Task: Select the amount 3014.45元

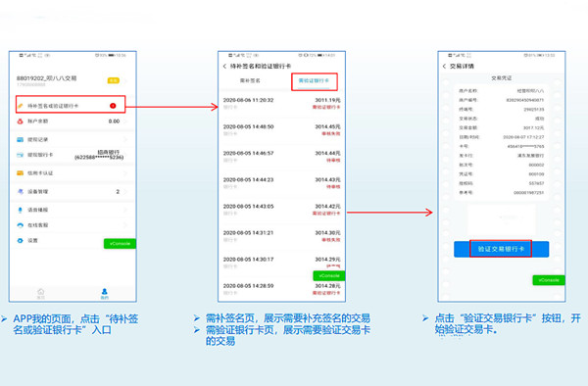Action: pyautogui.click(x=327, y=126)
